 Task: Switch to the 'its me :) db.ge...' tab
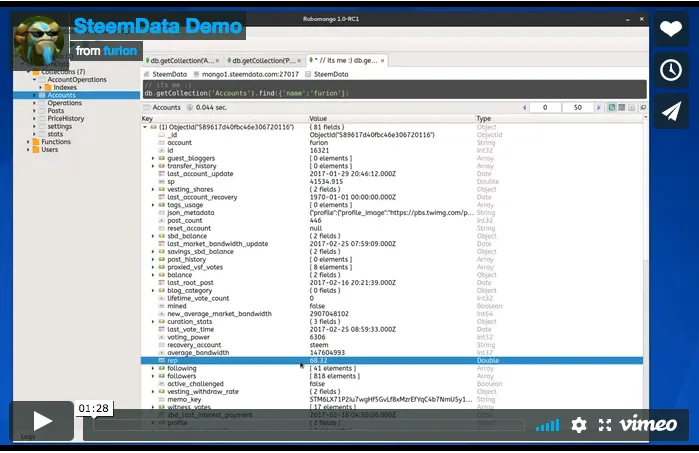(349, 60)
